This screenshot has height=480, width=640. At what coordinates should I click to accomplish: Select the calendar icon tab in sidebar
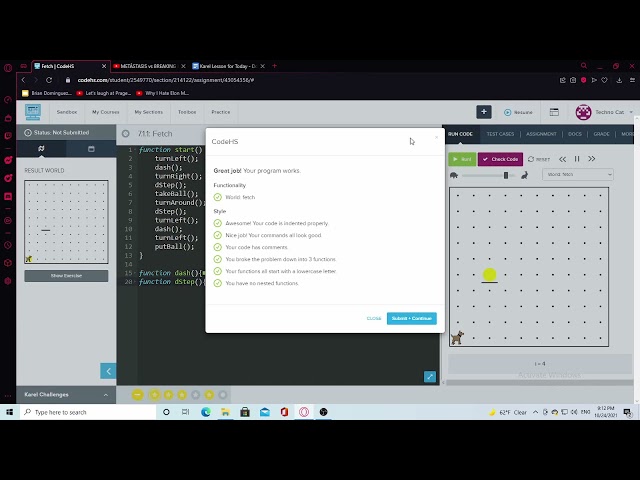click(91, 149)
